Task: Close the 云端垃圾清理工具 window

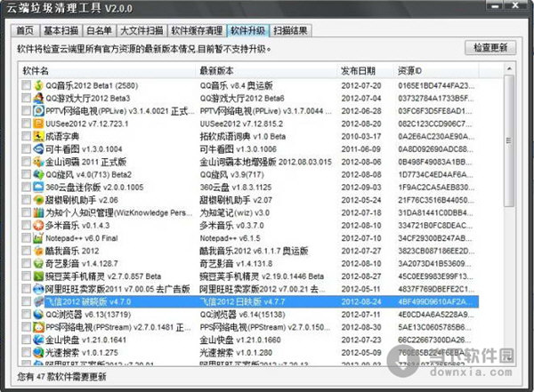Action: coord(516,6)
